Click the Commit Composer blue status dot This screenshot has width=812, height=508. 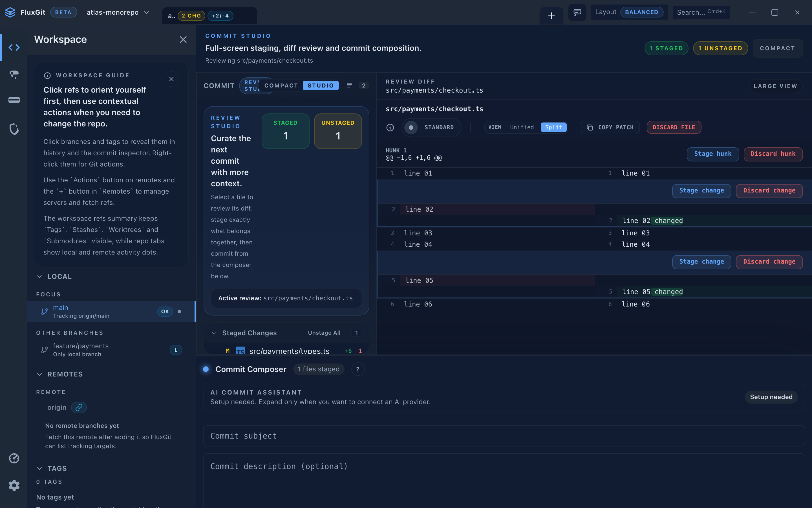206,369
